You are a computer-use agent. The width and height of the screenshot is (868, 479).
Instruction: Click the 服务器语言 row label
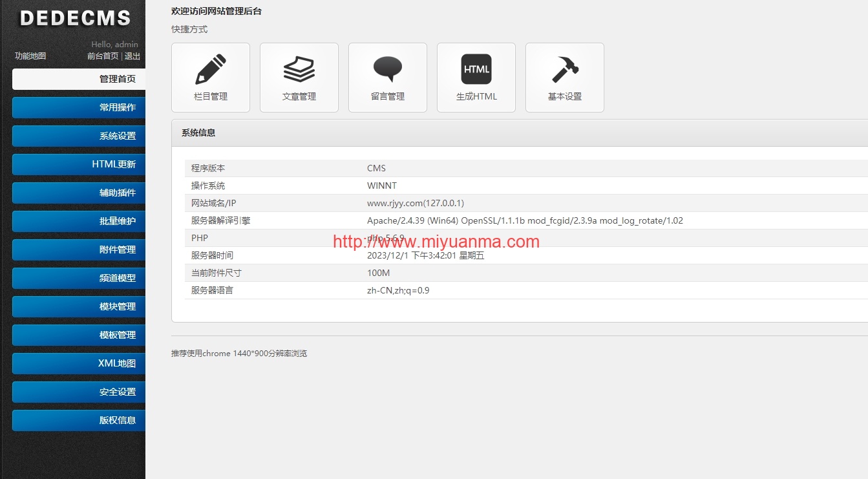(212, 290)
